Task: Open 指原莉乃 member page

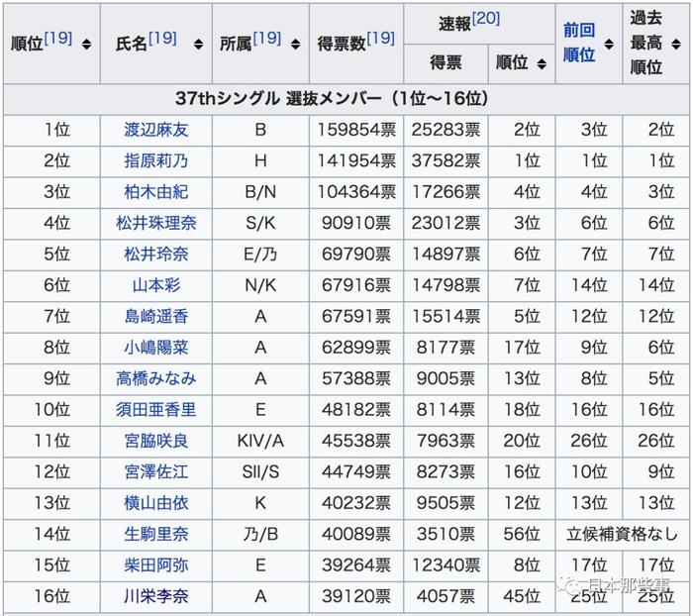Action: pyautogui.click(x=156, y=161)
